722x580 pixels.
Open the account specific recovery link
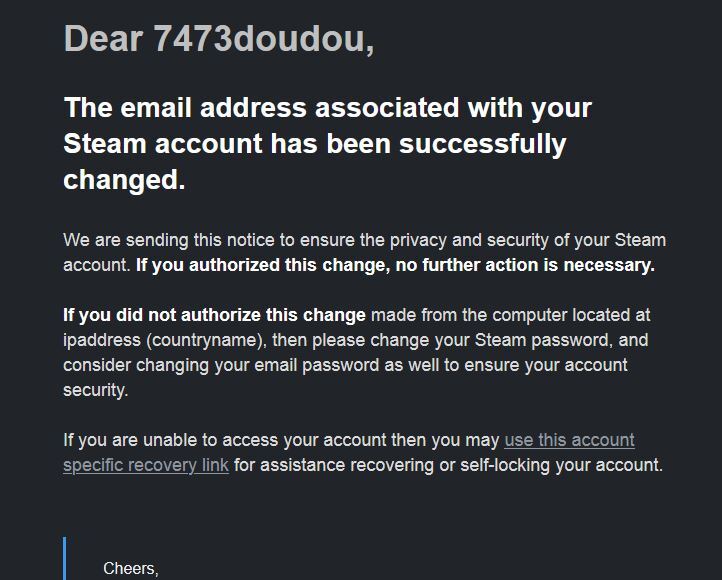click(569, 440)
